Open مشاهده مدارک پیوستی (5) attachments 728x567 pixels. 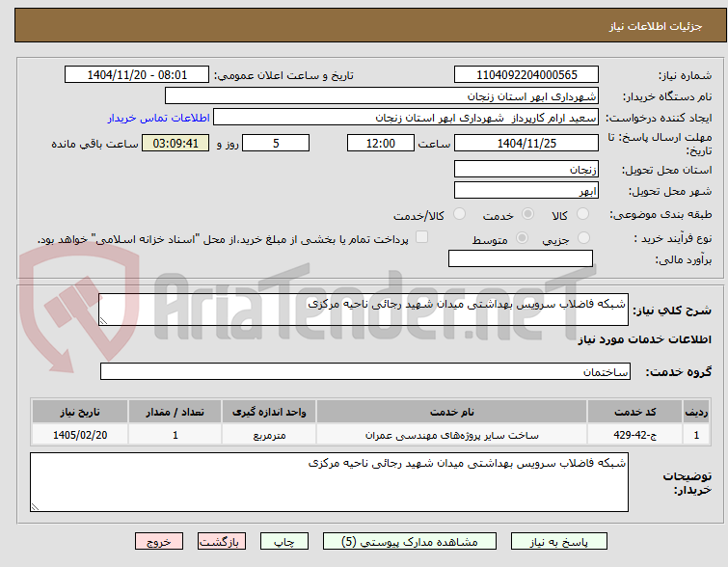(x=410, y=542)
